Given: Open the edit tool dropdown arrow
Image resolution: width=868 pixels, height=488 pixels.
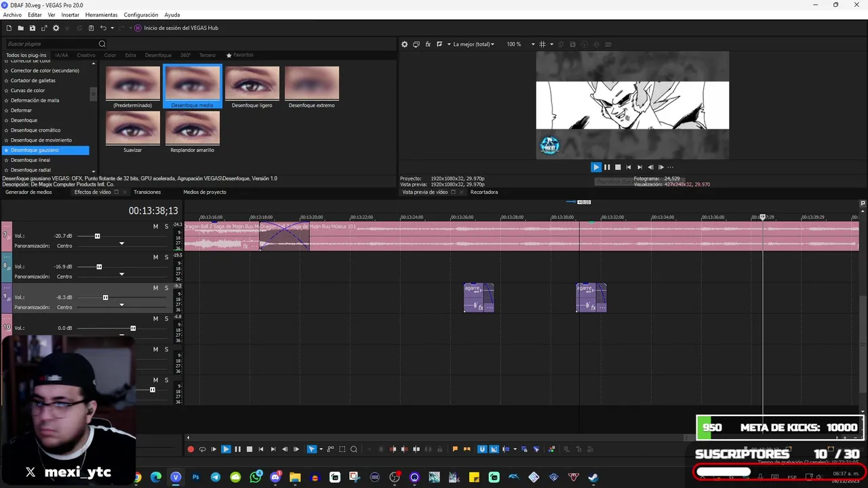Looking at the screenshot, I should pos(321,449).
